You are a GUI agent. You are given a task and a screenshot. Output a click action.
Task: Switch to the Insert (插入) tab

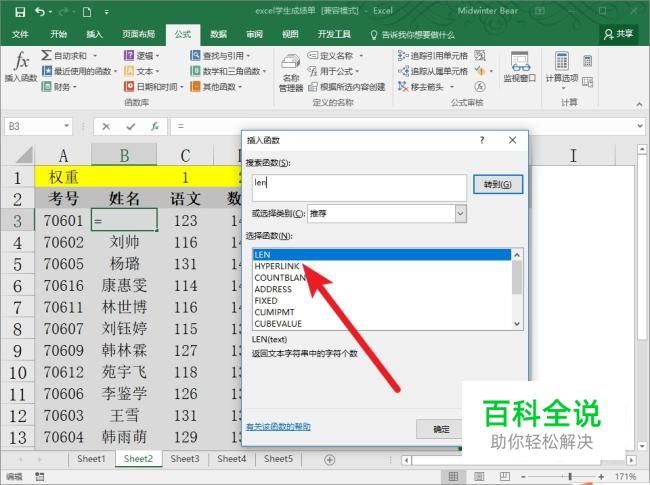94,34
